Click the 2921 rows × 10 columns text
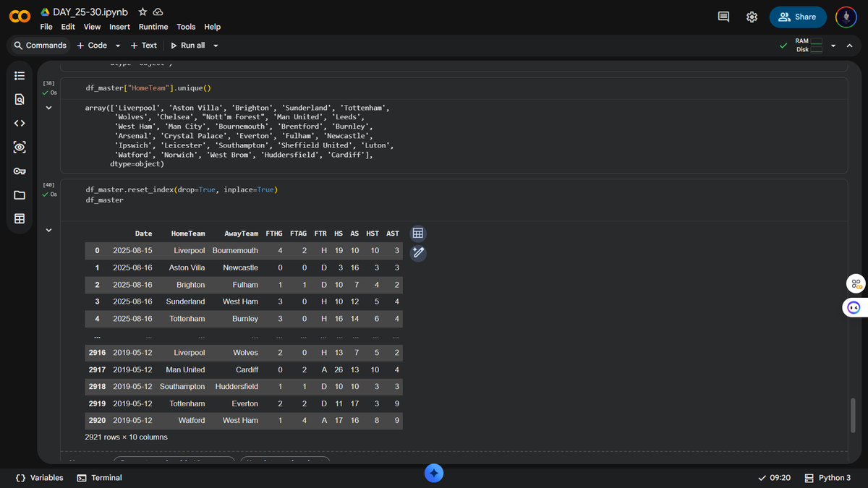 (126, 437)
